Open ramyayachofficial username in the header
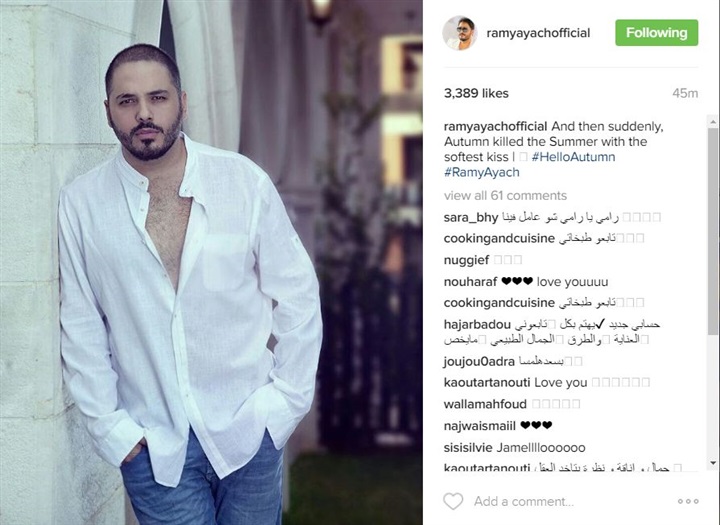The height and width of the screenshot is (525, 720). coord(538,33)
